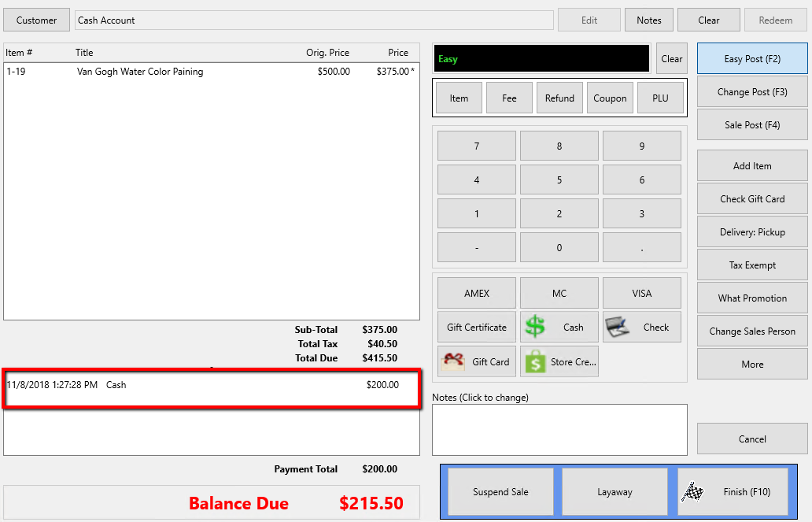
Task: Select the PLU entry mode
Action: point(660,98)
